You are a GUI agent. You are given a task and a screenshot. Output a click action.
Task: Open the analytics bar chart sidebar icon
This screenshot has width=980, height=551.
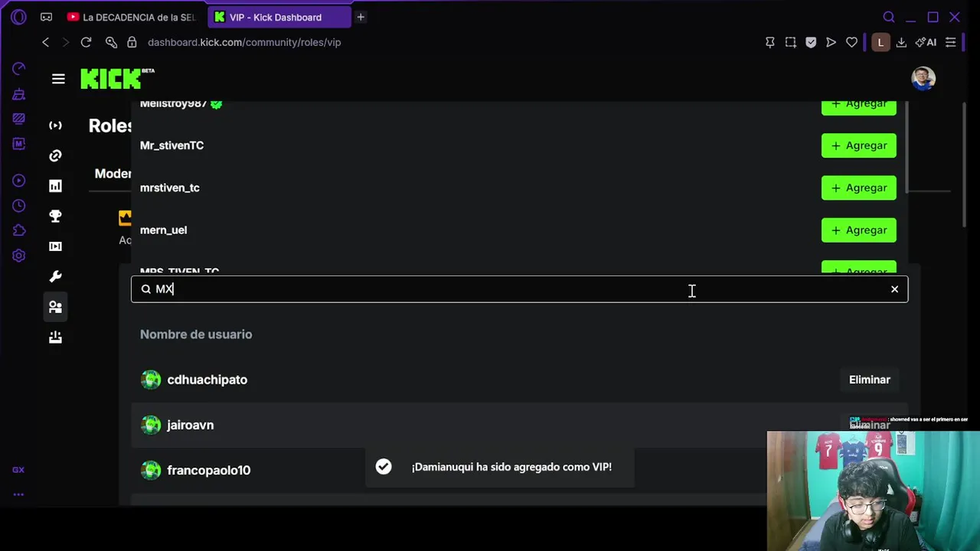click(55, 186)
